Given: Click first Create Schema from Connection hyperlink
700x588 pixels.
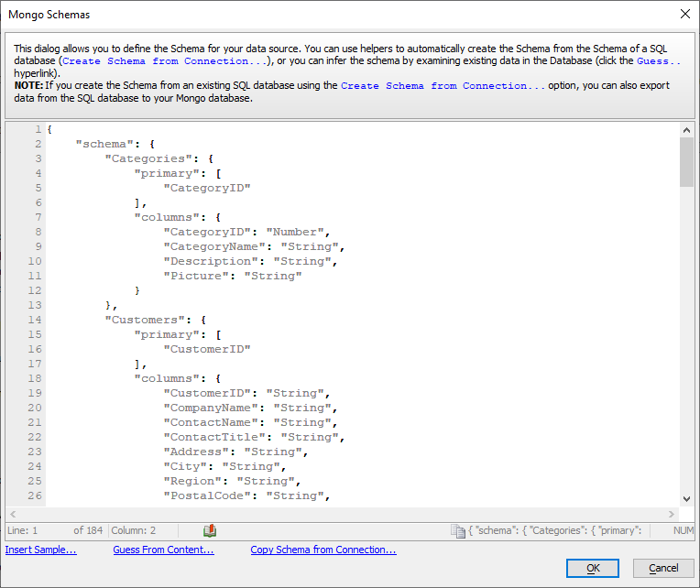Looking at the screenshot, I should 165,61.
